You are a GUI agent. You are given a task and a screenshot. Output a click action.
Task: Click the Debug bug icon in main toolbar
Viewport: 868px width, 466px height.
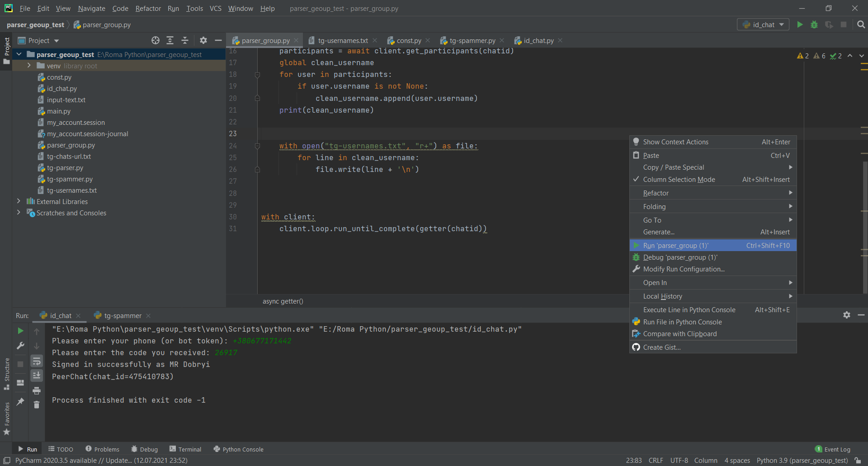(x=814, y=24)
